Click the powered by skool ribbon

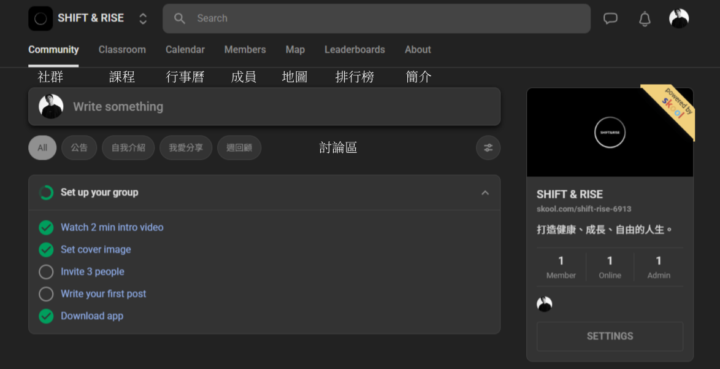point(673,107)
